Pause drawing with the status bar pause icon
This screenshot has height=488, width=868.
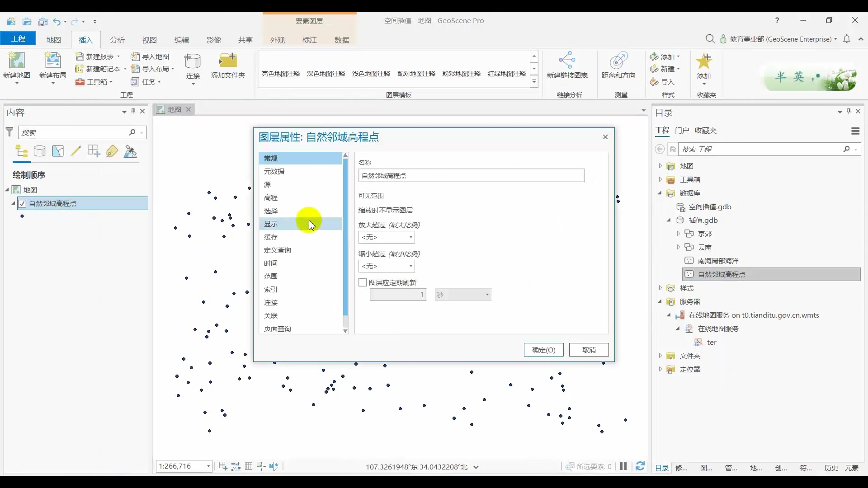623,466
